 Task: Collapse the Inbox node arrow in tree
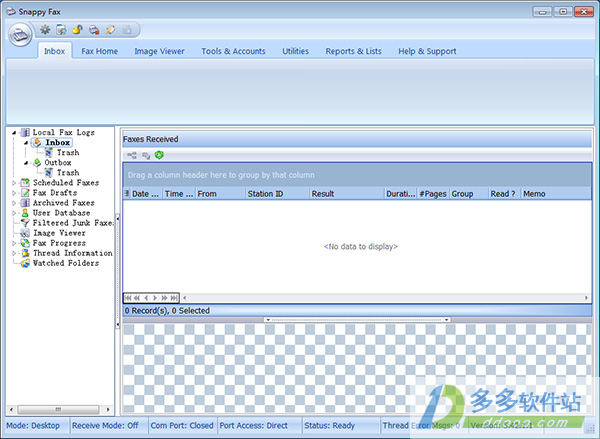26,143
